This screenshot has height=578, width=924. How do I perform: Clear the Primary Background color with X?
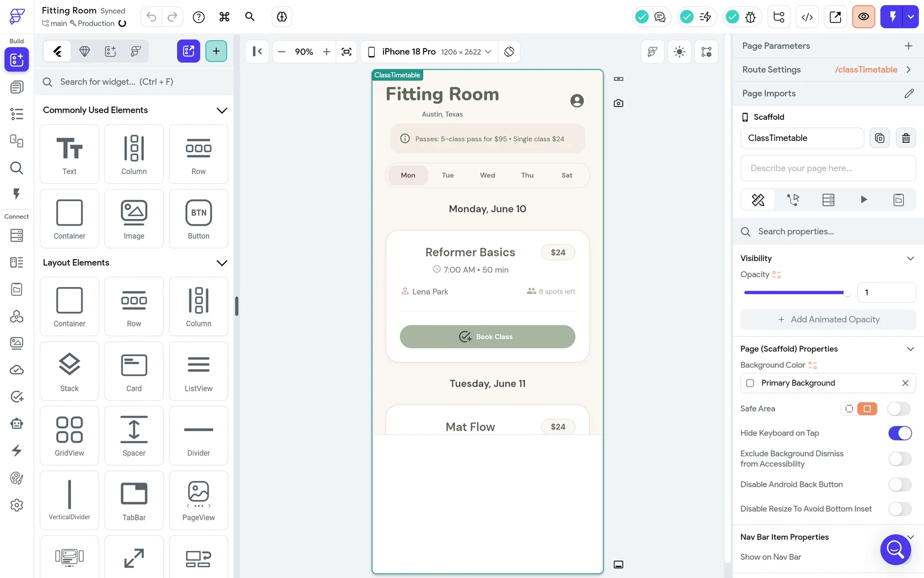[905, 383]
